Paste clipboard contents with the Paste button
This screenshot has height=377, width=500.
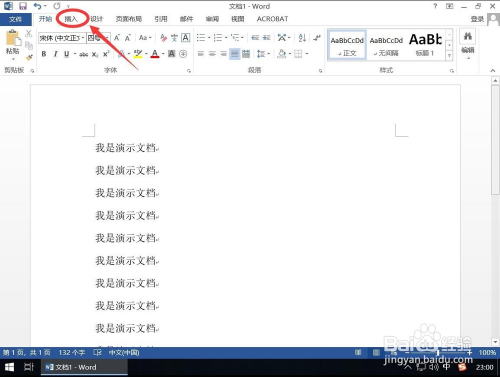click(13, 45)
